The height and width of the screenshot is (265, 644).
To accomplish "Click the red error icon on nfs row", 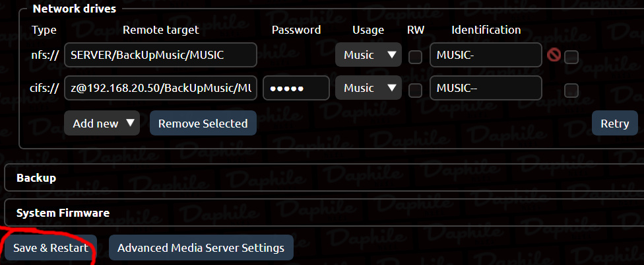I will 554,56.
